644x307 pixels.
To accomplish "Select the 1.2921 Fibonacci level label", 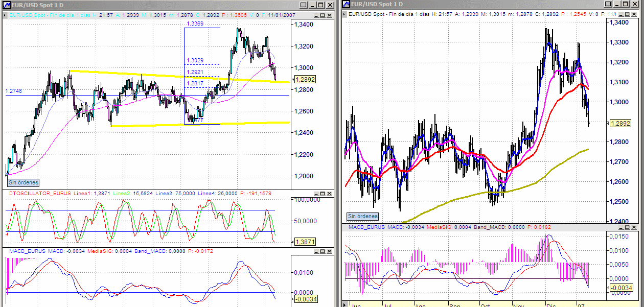I will 195,72.
